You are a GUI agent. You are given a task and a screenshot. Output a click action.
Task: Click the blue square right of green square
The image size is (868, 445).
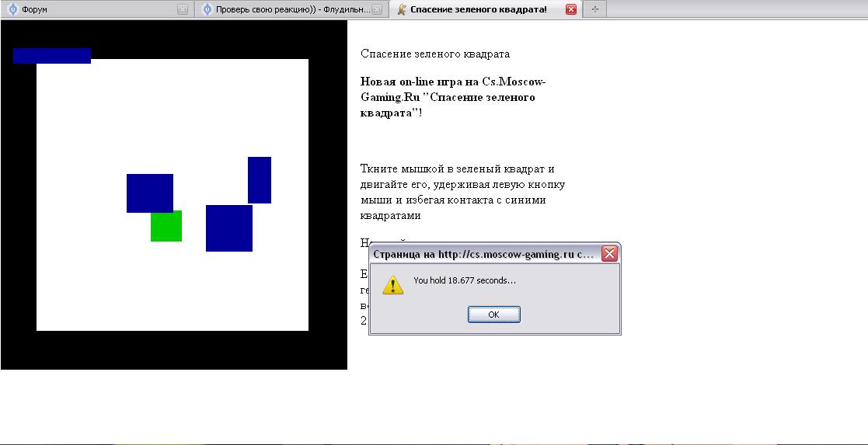pos(229,228)
